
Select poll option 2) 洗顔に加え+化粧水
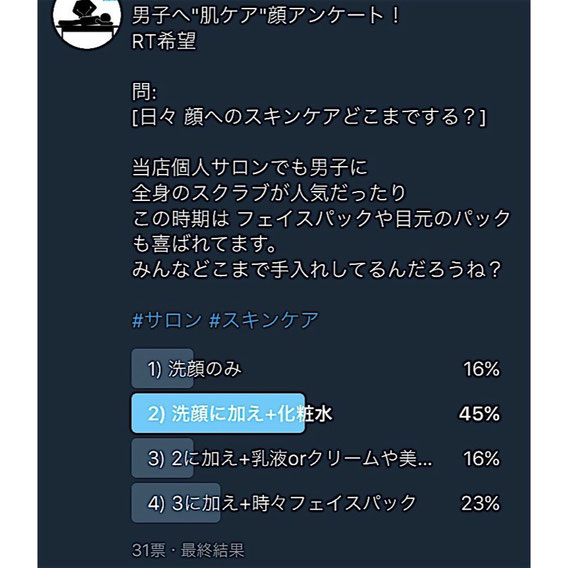[x=316, y=413]
